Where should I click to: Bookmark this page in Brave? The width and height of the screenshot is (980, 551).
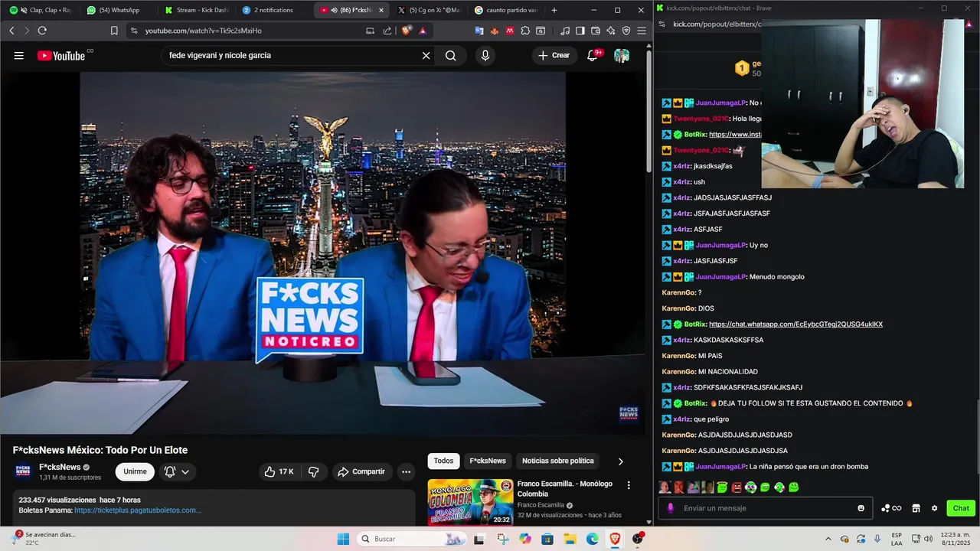tap(114, 31)
